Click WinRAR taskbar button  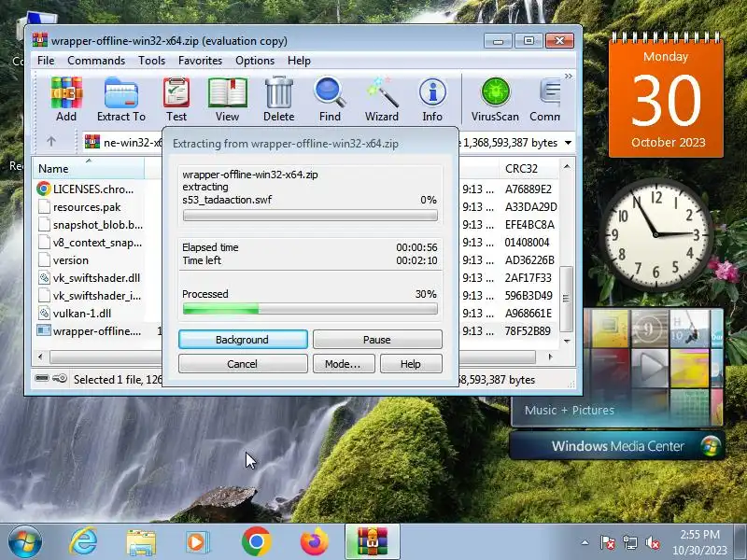click(373, 542)
